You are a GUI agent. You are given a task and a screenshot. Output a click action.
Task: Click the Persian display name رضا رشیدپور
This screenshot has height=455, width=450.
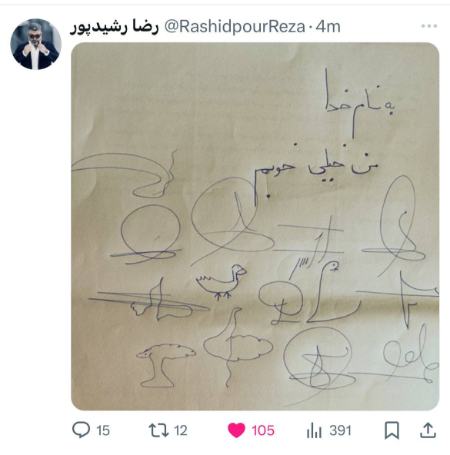114,27
